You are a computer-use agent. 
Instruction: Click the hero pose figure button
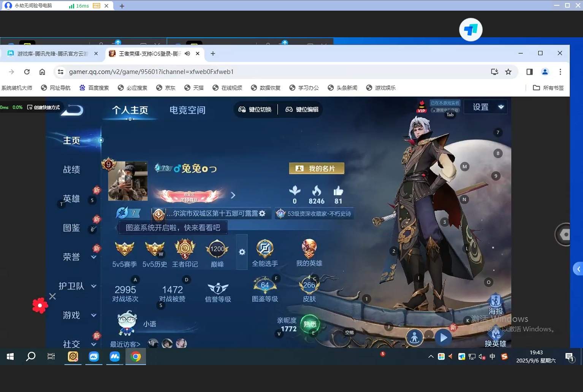pos(415,338)
